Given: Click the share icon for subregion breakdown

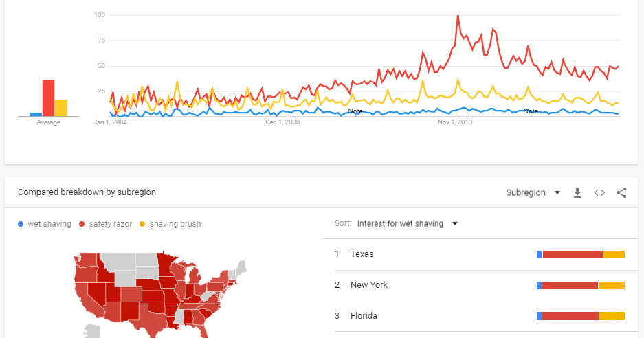Looking at the screenshot, I should coord(621,193).
